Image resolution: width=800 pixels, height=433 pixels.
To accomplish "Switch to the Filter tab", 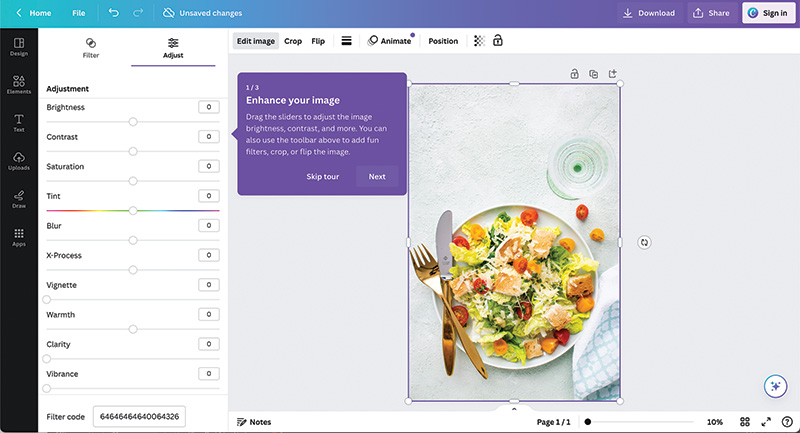I will (x=90, y=48).
